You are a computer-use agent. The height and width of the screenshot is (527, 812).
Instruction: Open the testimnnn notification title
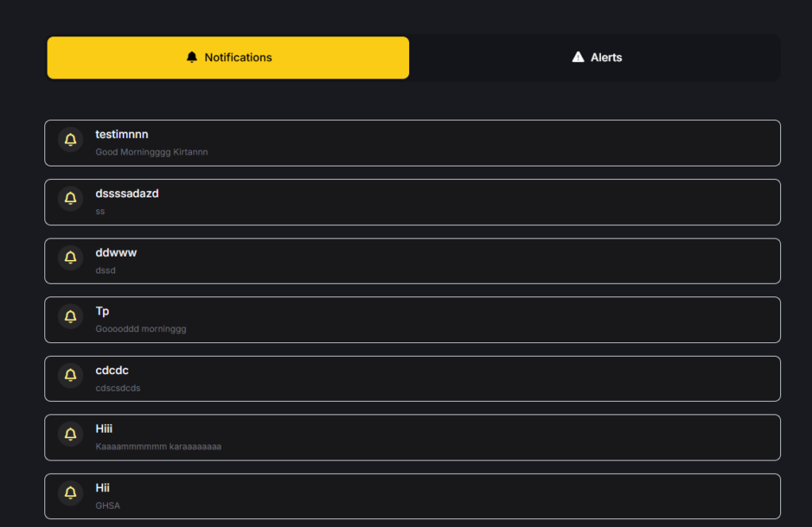pyautogui.click(x=121, y=134)
